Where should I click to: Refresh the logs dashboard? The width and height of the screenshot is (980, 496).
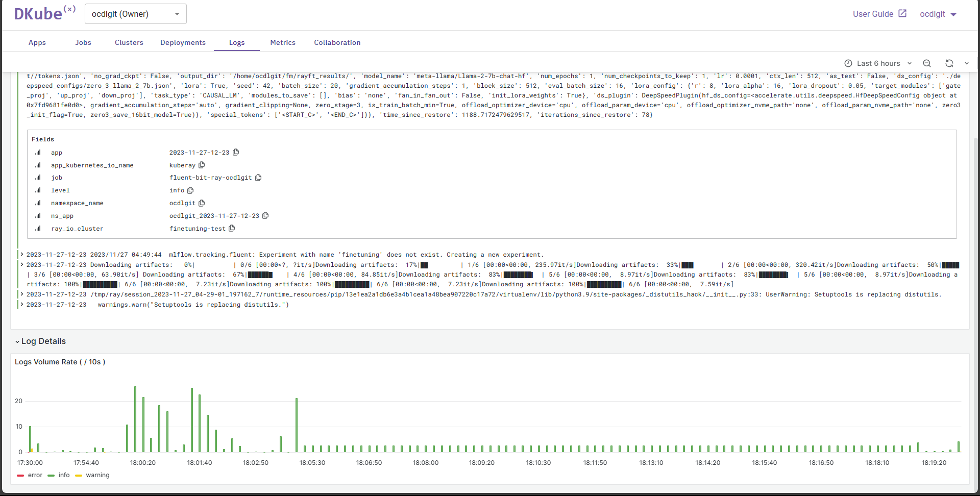[949, 63]
